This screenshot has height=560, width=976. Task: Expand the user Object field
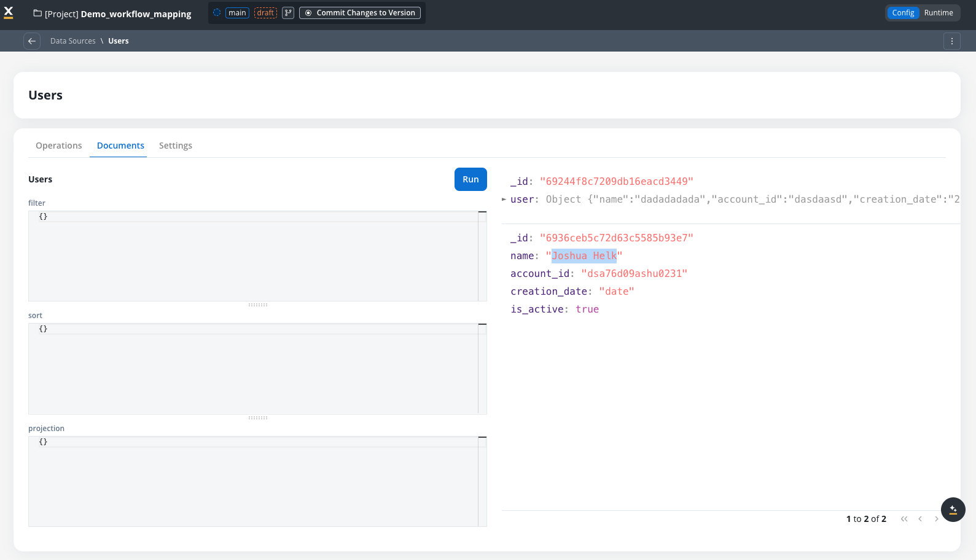[x=504, y=199]
